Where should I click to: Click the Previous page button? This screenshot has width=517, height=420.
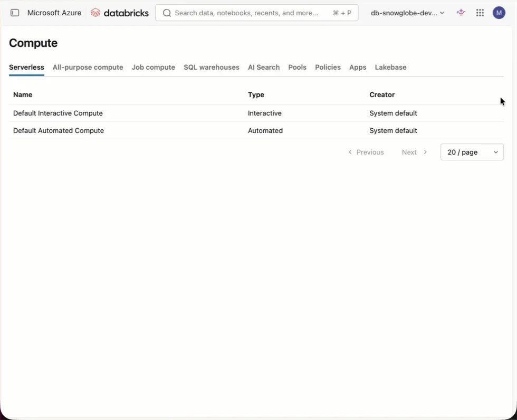coord(366,152)
